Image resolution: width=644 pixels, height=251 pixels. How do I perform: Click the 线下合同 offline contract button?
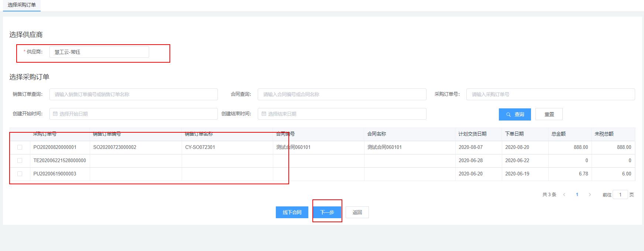point(292,212)
